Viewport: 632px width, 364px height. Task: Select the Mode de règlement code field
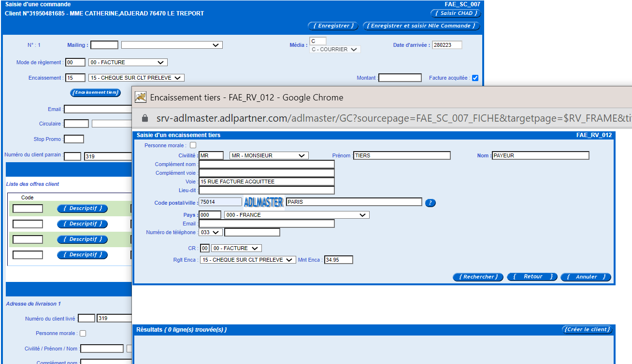(x=75, y=62)
